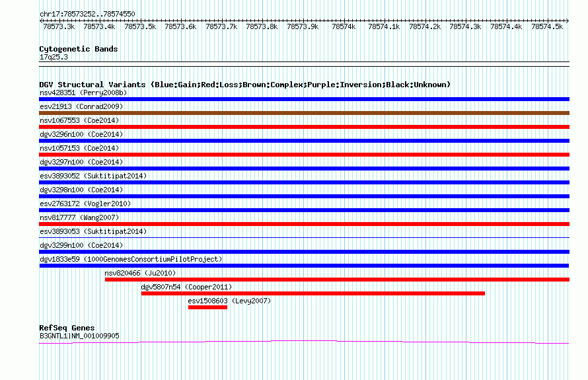Click ruler position 78574.2k
588x380 pixels.
click(425, 26)
